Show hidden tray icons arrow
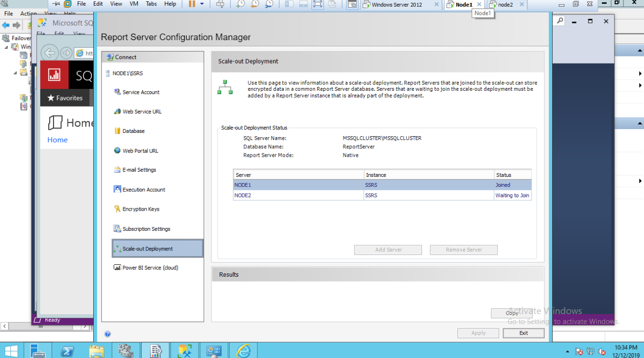 [567, 352]
